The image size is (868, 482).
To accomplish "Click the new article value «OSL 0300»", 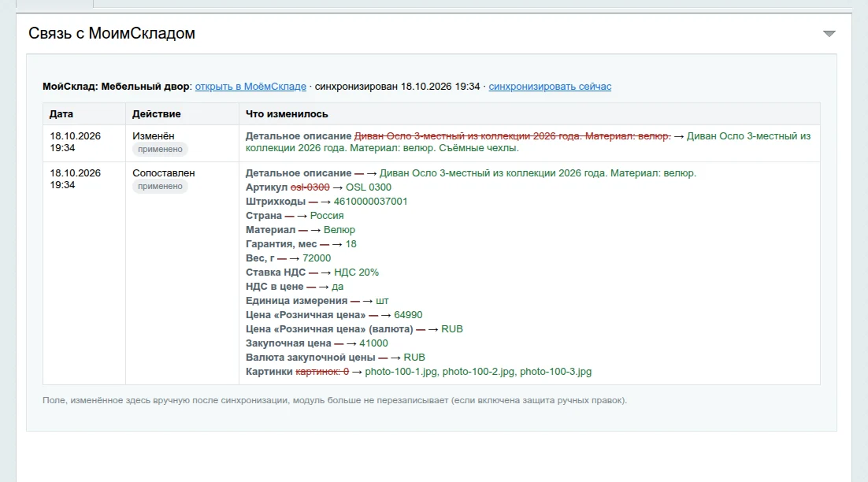I will (x=369, y=187).
